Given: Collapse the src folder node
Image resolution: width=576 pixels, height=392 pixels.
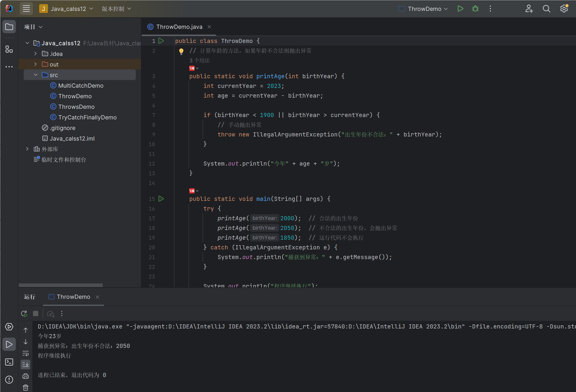Looking at the screenshot, I should [x=36, y=75].
